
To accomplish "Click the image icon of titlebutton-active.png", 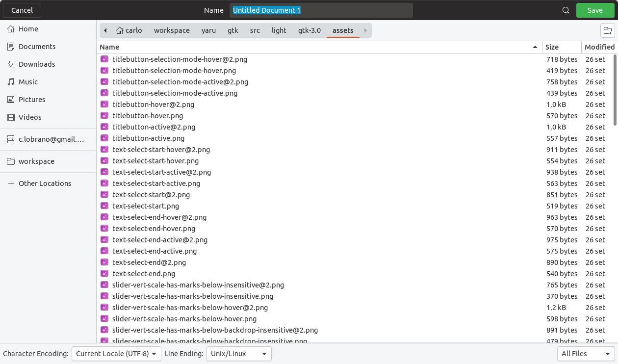I will pos(104,138).
